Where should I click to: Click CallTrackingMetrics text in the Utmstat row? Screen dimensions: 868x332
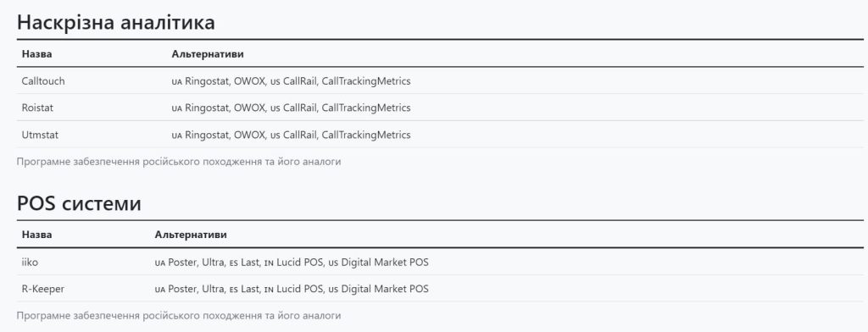coord(366,135)
